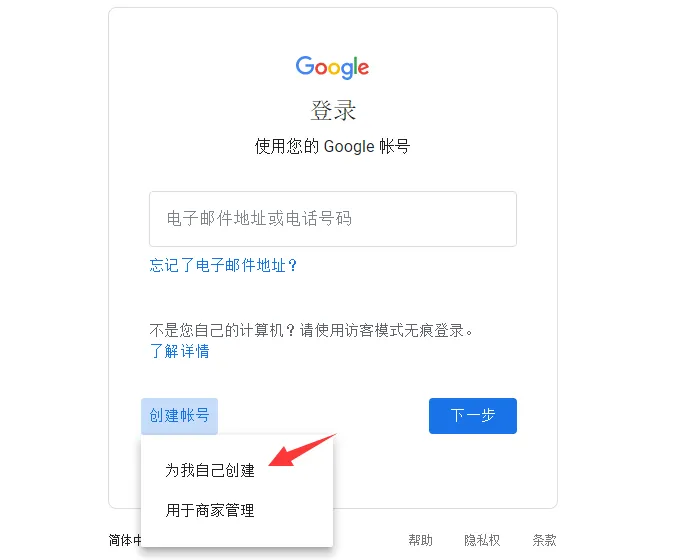Open the 忘记了电子邮件地址? link
677x560 pixels.
pyautogui.click(x=223, y=265)
